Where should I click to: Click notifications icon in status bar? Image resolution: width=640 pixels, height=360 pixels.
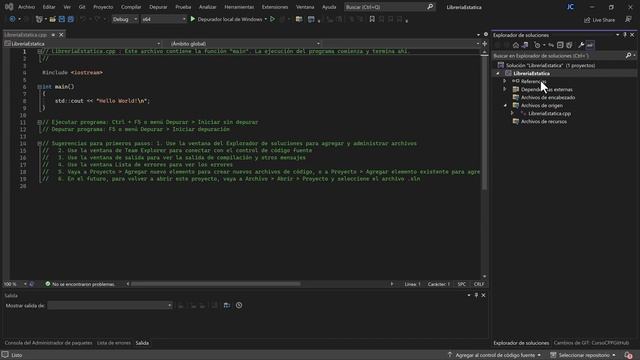(x=629, y=356)
